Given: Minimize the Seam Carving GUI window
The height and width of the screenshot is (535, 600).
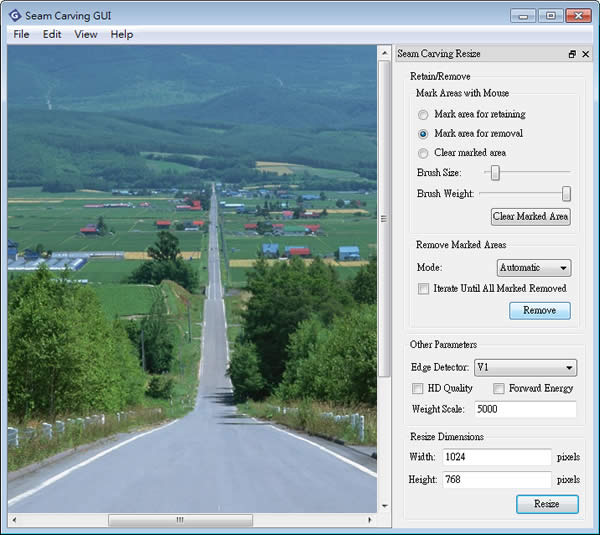Looking at the screenshot, I should pos(523,16).
